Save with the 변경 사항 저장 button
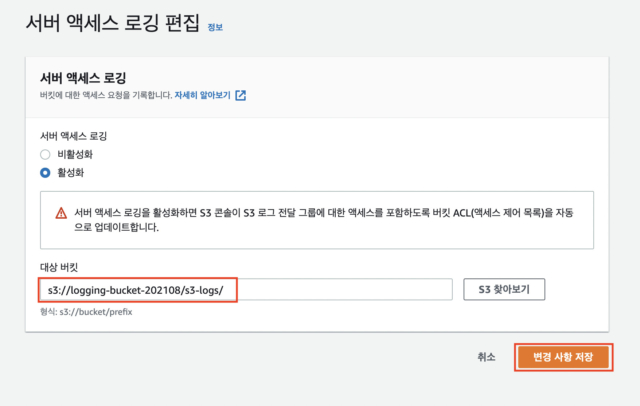The image size is (640, 406). click(563, 357)
